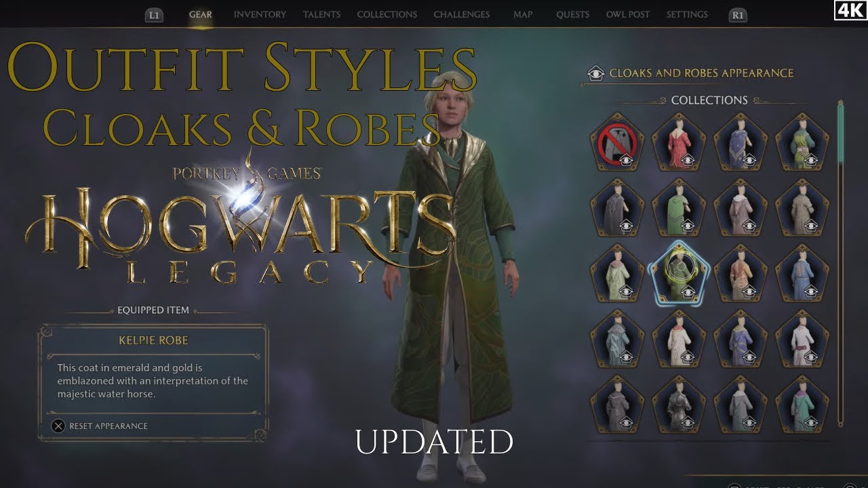The width and height of the screenshot is (868, 488).
Task: Switch to the Inventory tab
Action: coord(260,14)
